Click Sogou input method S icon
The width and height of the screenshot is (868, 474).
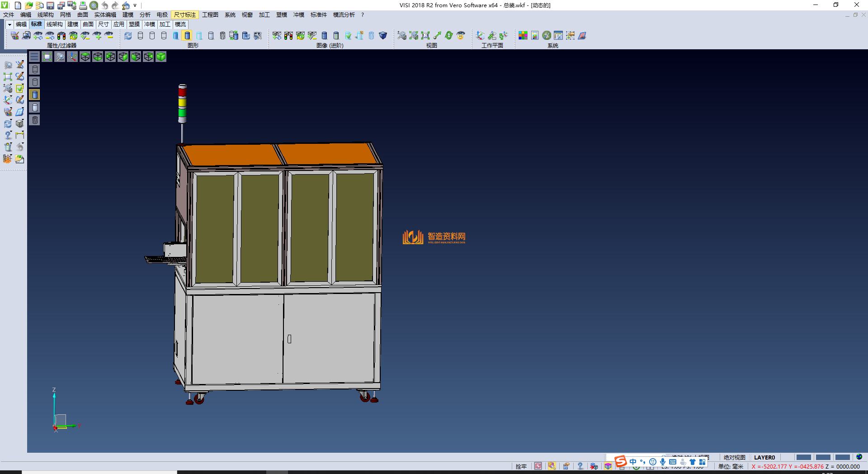click(x=621, y=461)
